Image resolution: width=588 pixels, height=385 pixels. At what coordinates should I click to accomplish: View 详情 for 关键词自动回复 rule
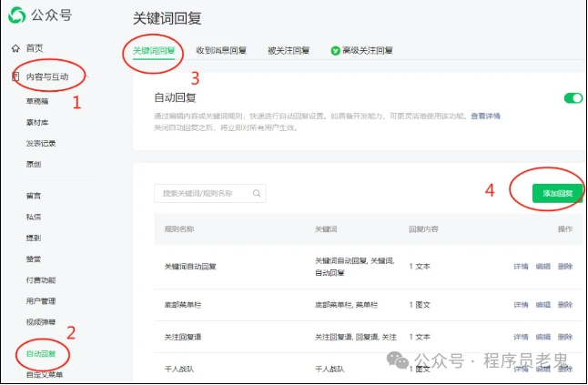(521, 267)
